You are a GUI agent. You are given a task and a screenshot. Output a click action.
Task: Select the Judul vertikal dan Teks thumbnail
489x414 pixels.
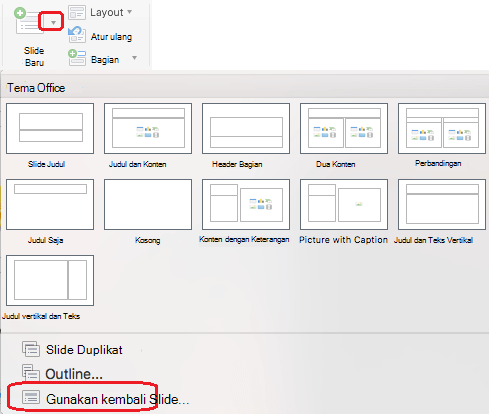pyautogui.click(x=50, y=280)
